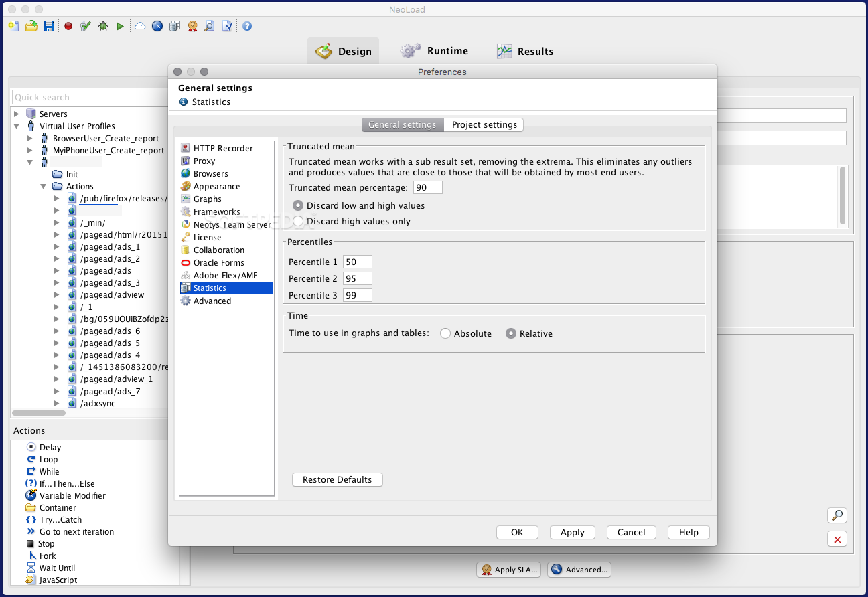Open SLA profiles via the award ribbon icon
The image size is (868, 597).
click(193, 26)
